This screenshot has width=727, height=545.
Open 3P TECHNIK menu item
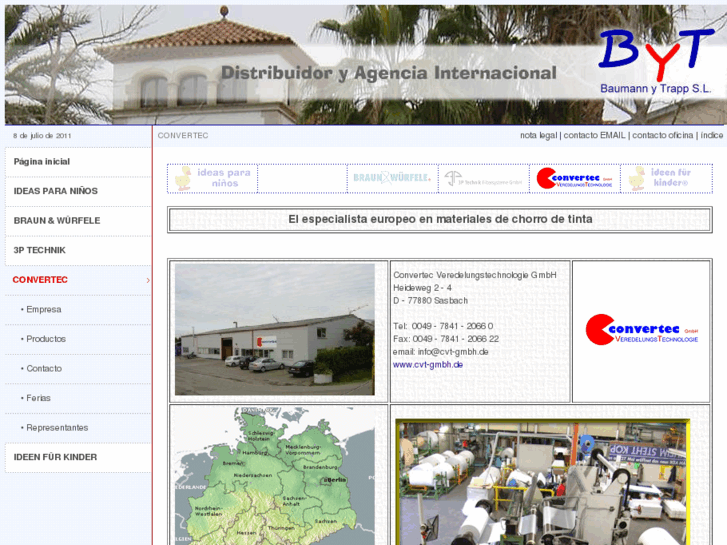[39, 250]
